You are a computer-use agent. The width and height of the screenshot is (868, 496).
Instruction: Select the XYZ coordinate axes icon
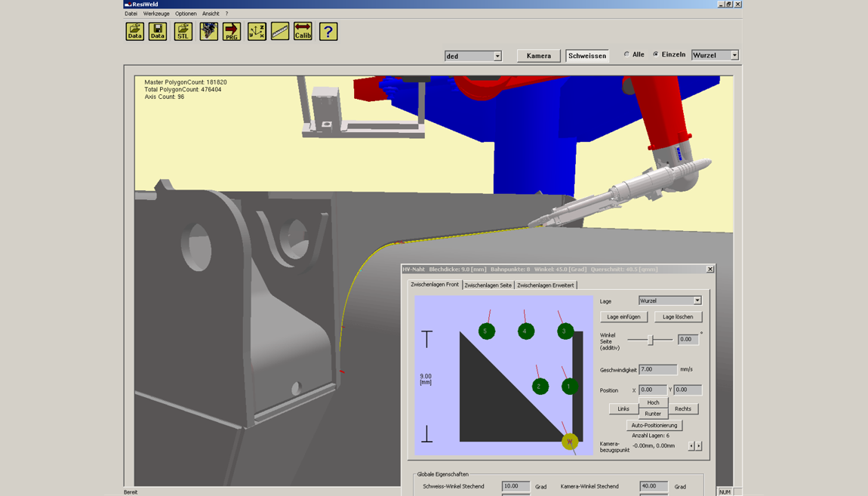point(257,32)
